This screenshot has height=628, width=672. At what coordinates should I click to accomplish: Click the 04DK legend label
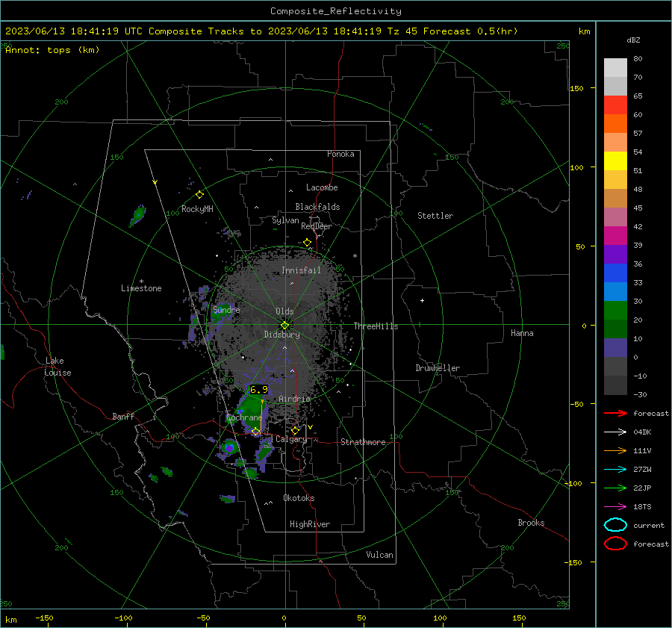click(642, 432)
